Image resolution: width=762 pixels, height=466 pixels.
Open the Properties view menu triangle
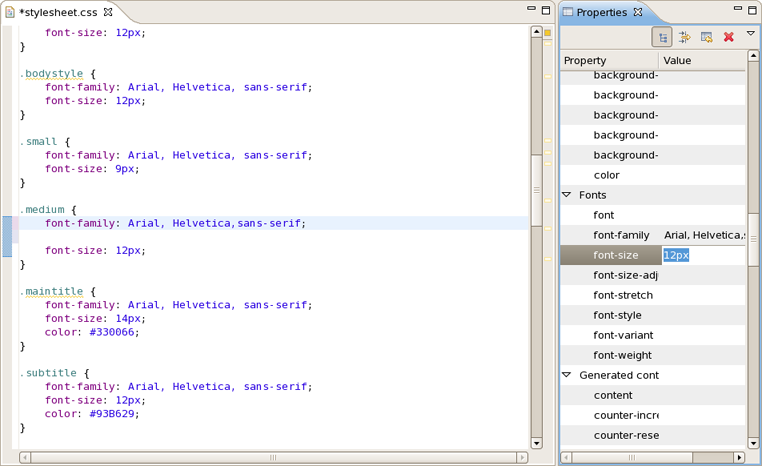750,34
